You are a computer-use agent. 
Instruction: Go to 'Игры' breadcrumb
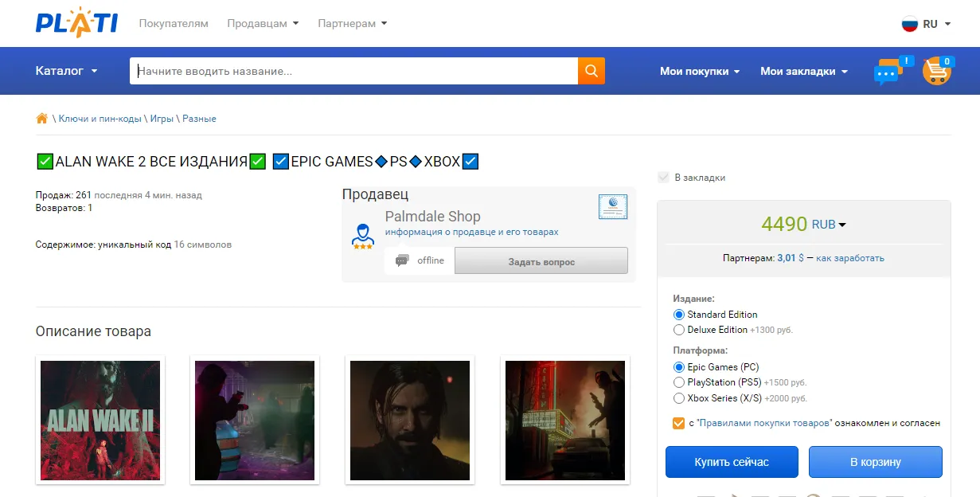[162, 119]
